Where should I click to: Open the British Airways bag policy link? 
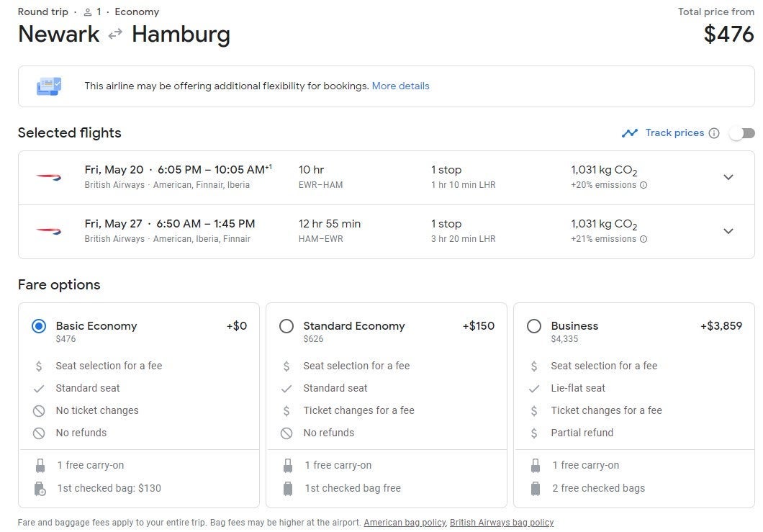click(x=502, y=523)
